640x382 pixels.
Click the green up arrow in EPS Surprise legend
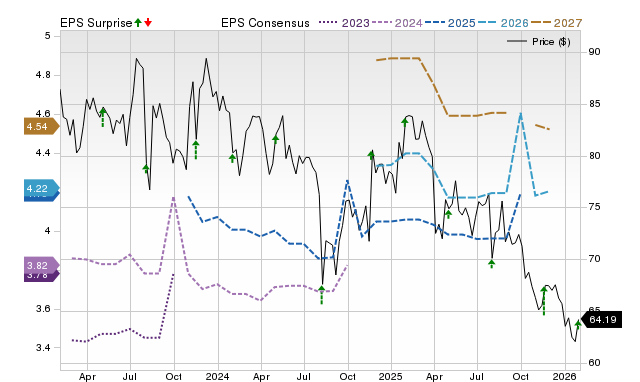(x=138, y=22)
